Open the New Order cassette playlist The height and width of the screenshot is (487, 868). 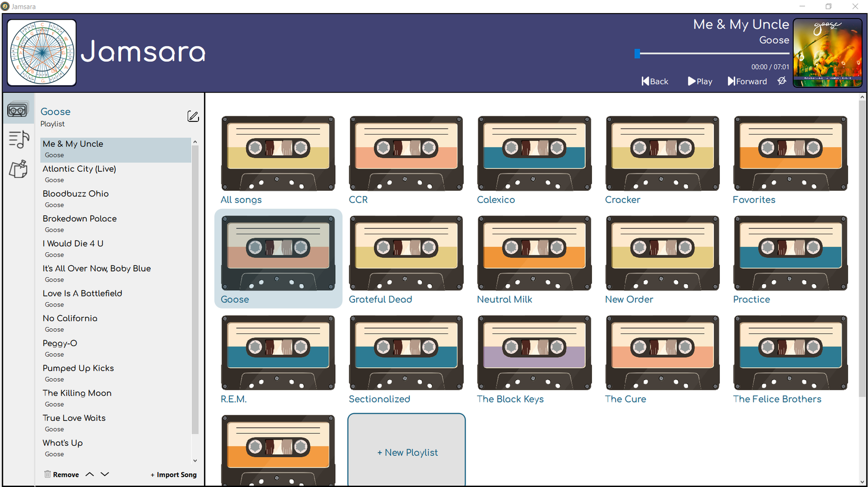coord(662,253)
